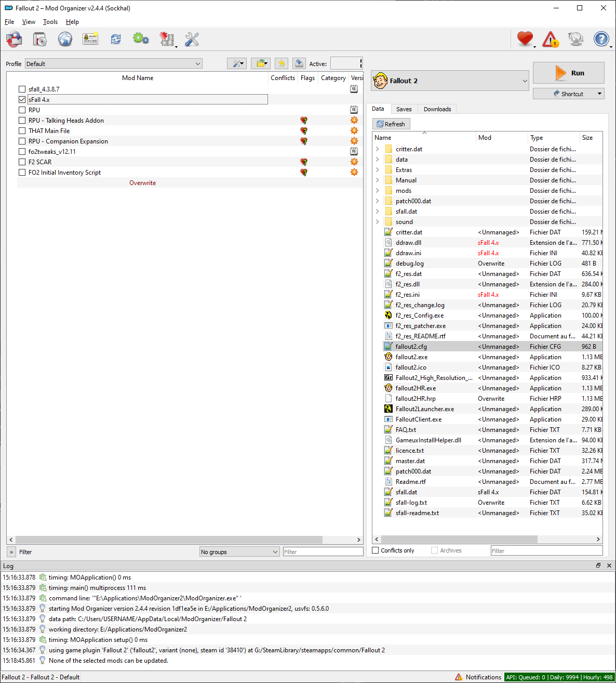Click Install Mod from archive icon
Viewport: 616px width, 683px height.
click(x=39, y=39)
